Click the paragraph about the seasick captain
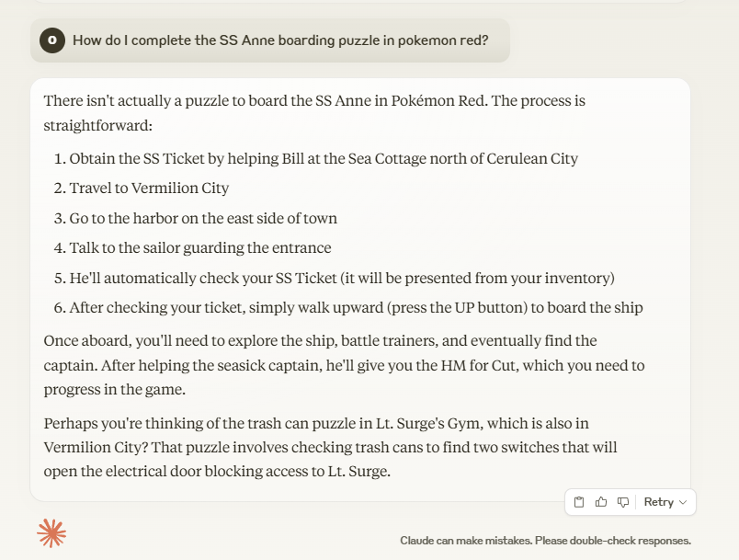 344,365
